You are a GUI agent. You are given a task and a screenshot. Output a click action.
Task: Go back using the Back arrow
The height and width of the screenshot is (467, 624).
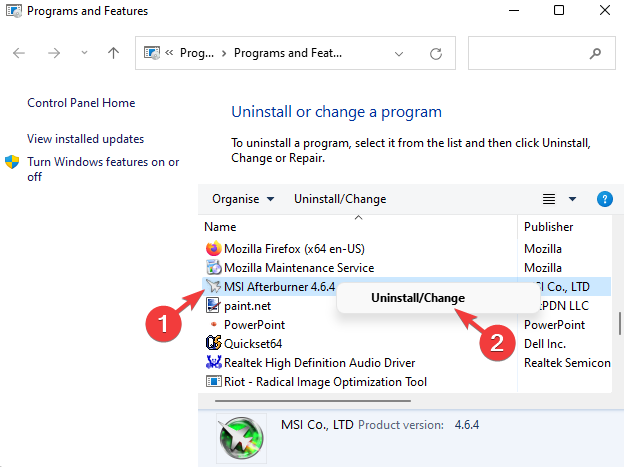pos(19,53)
